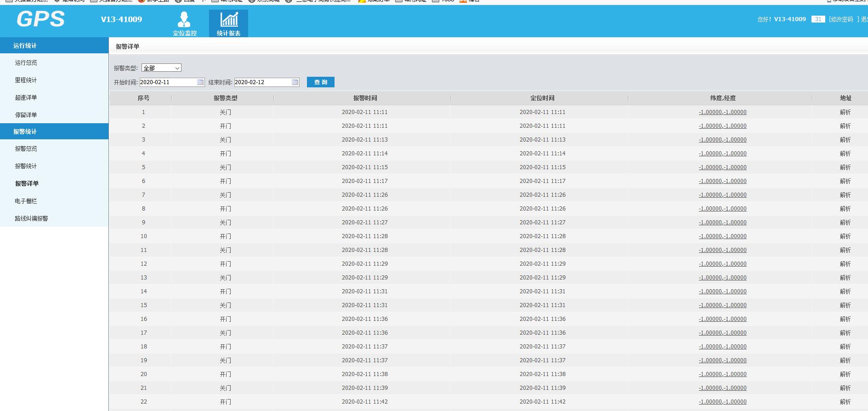Click into the 开始时间 date field
This screenshot has width=868, height=411.
tap(167, 82)
